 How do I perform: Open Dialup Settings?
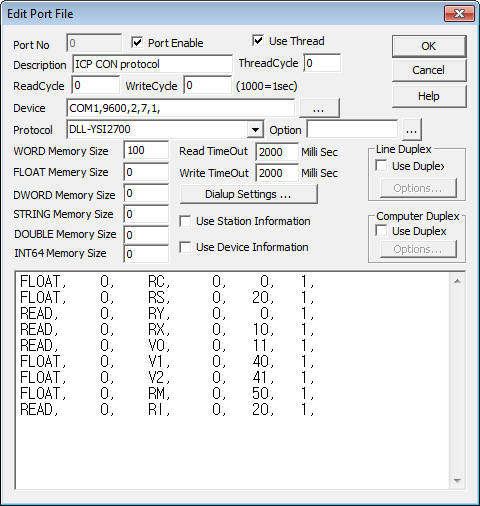pyautogui.click(x=248, y=194)
